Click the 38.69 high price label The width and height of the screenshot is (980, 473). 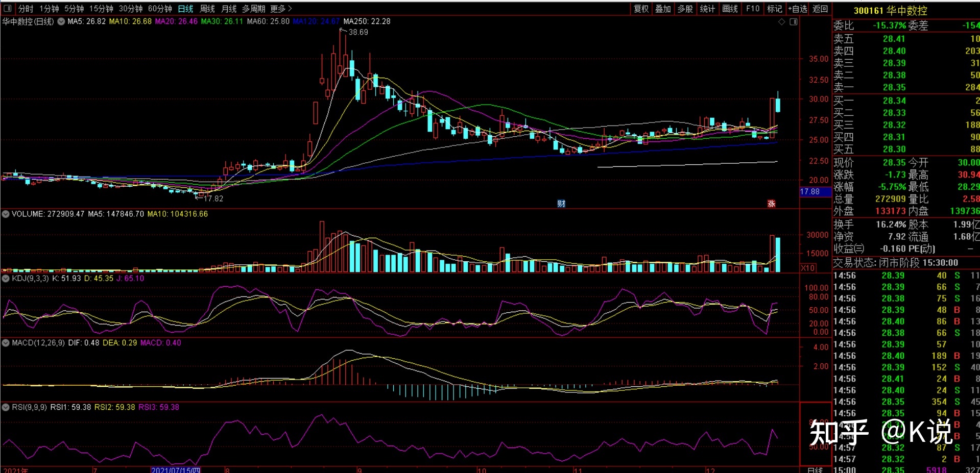click(358, 32)
